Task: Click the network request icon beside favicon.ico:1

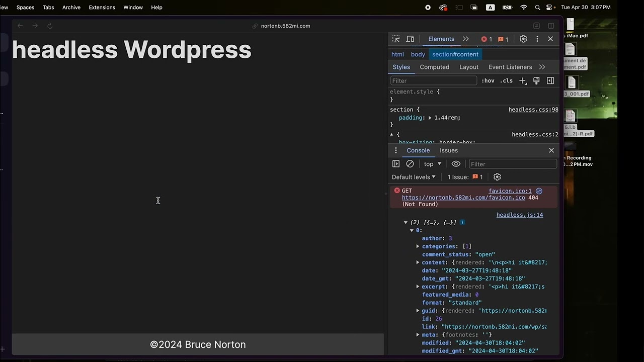Action: pos(539,191)
